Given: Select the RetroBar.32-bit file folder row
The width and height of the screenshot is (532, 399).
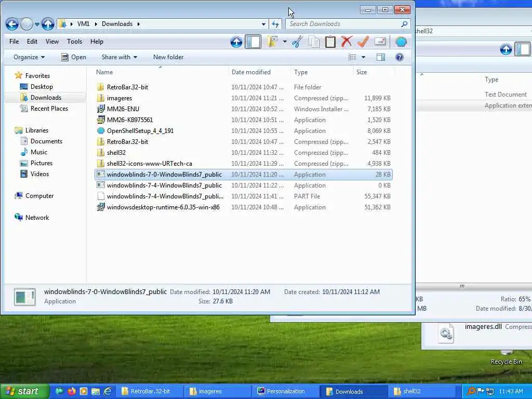Looking at the screenshot, I should tap(244, 87).
